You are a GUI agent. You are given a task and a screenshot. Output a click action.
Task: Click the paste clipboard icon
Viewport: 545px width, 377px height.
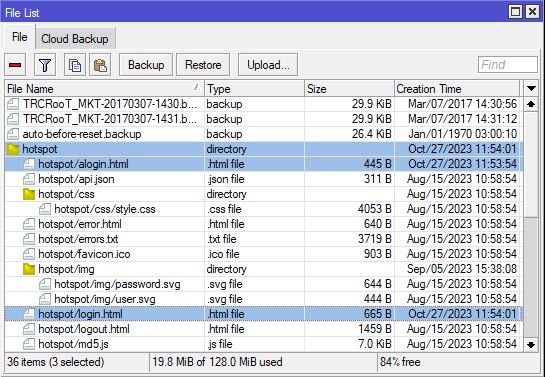(100, 65)
